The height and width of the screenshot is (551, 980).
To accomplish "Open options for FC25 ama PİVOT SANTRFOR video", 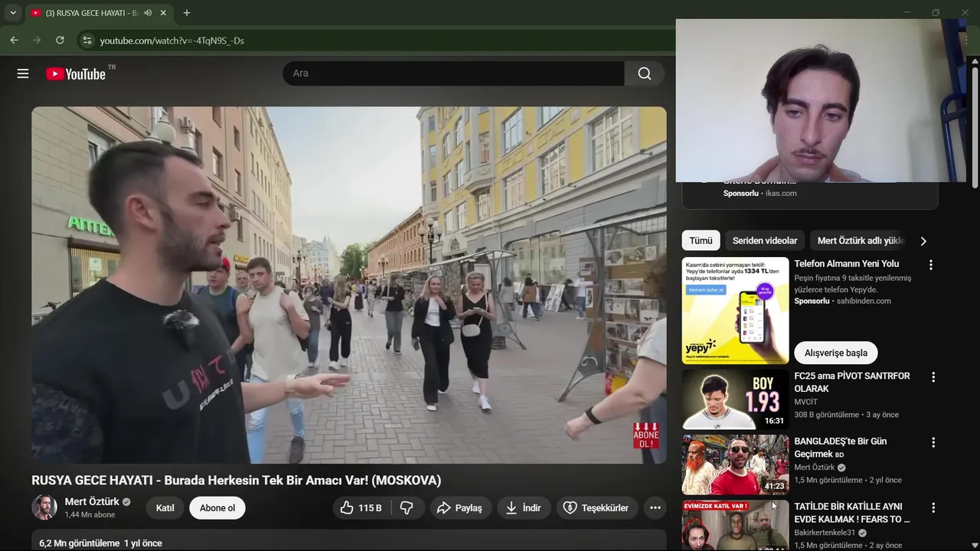I will coord(933,377).
